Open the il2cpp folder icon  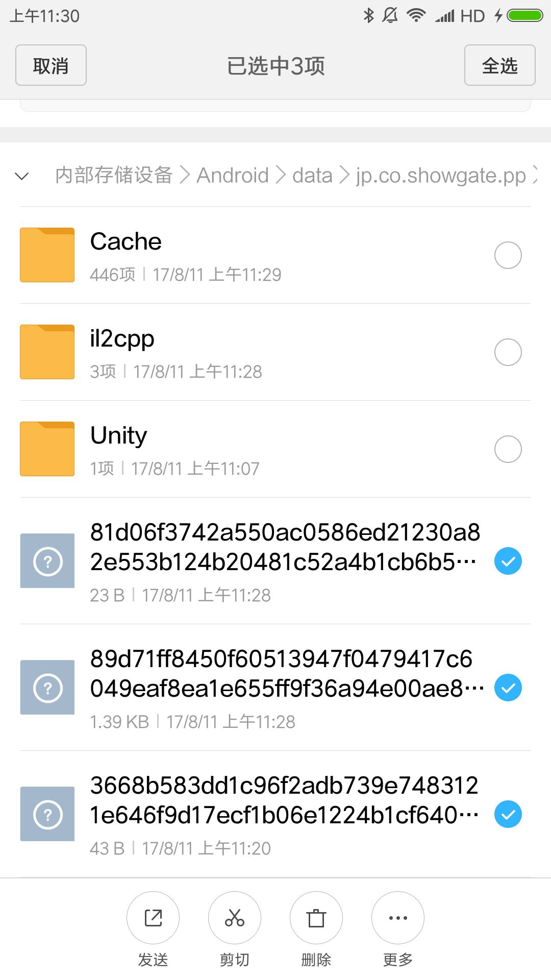pyautogui.click(x=47, y=352)
